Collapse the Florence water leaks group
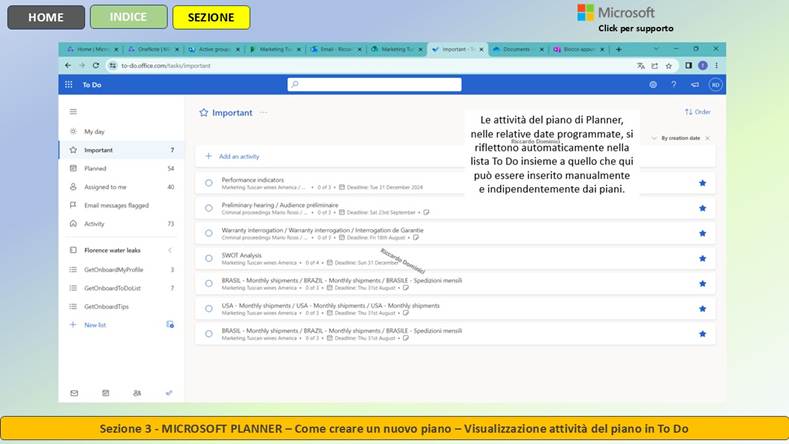Viewport: 789px width, 444px height. pos(169,250)
